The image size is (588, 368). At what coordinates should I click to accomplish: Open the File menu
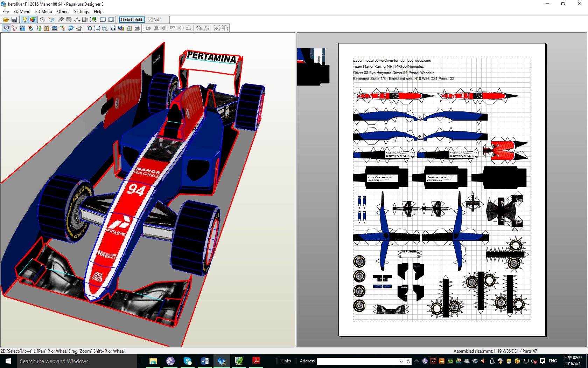click(x=6, y=11)
